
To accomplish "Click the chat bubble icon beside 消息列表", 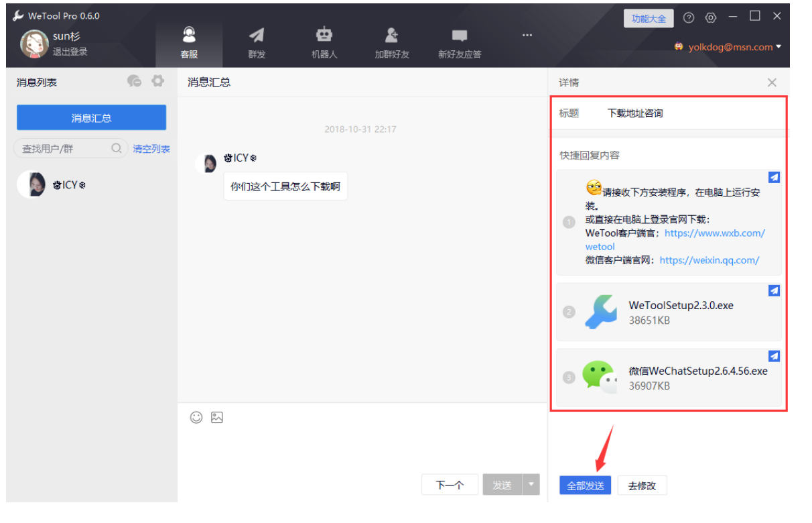I will pos(134,81).
